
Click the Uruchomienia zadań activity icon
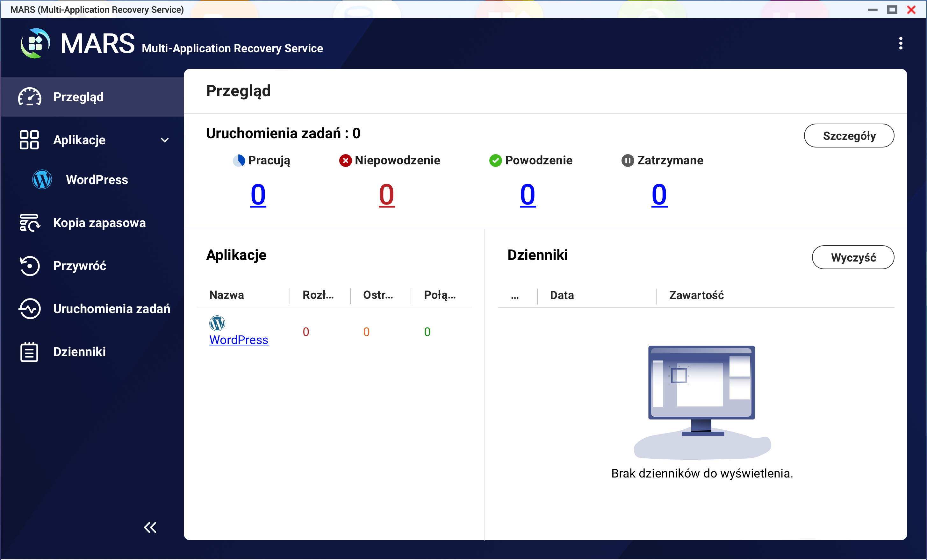[x=29, y=309]
